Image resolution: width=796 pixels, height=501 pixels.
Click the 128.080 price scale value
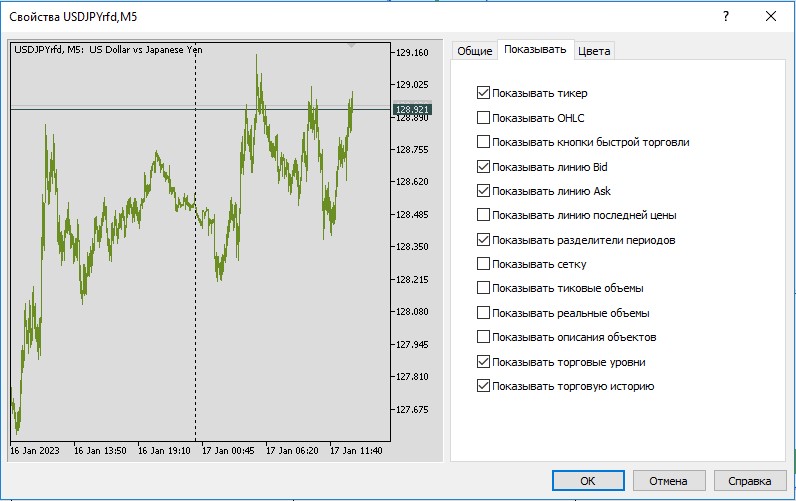pos(412,312)
